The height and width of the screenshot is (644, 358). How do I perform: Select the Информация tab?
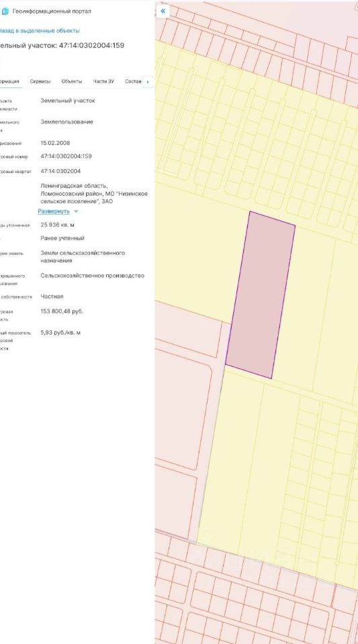click(9, 81)
